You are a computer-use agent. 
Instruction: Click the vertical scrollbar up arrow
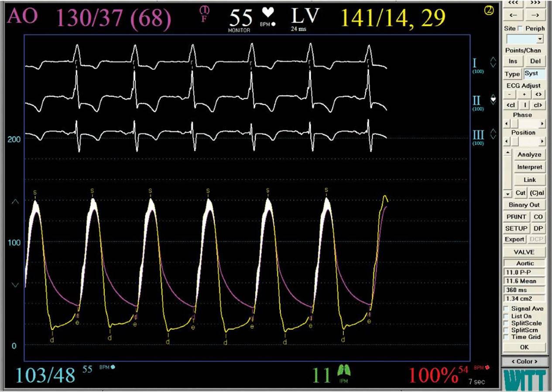tap(507, 153)
